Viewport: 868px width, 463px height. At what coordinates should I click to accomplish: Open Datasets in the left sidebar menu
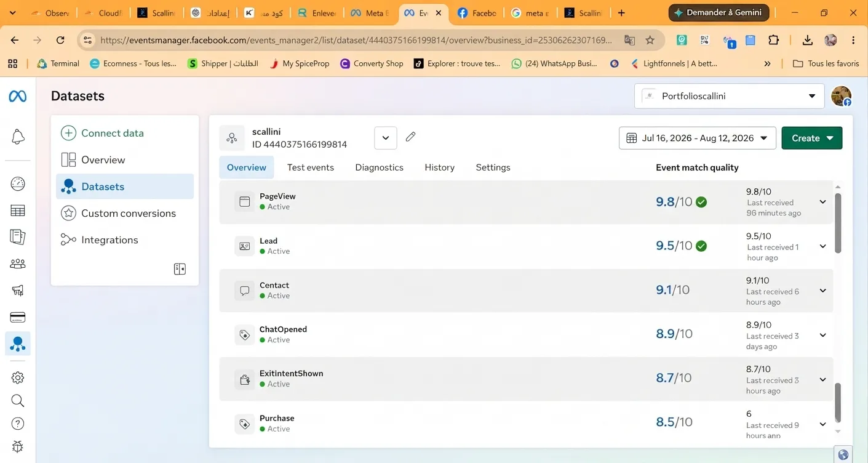click(x=125, y=187)
